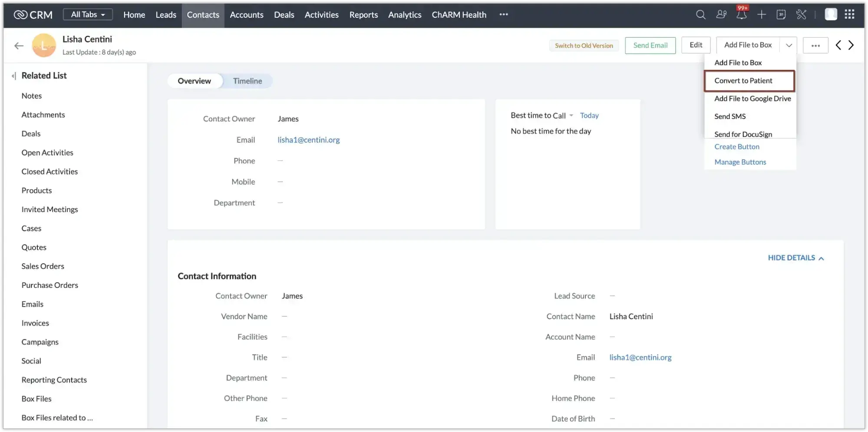Navigate to next contact with right chevron
Viewport: 868px width, 432px height.
click(851, 45)
